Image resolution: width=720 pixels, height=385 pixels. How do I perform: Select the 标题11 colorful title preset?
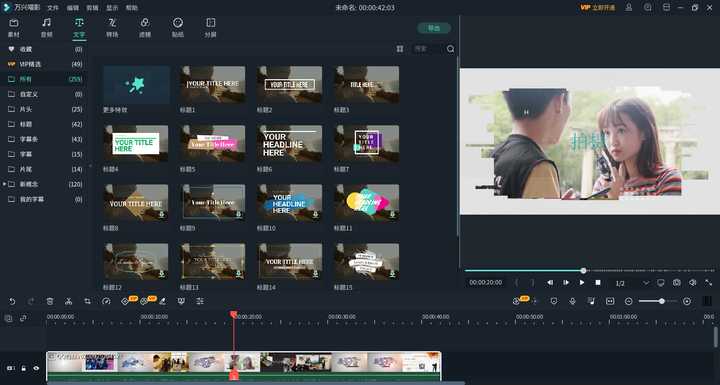(366, 203)
